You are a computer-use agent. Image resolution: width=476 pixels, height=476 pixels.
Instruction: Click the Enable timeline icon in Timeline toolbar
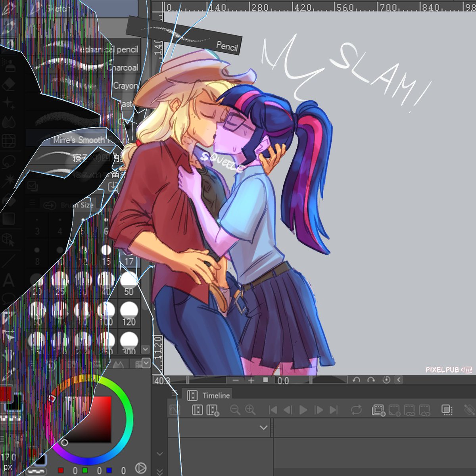click(198, 410)
